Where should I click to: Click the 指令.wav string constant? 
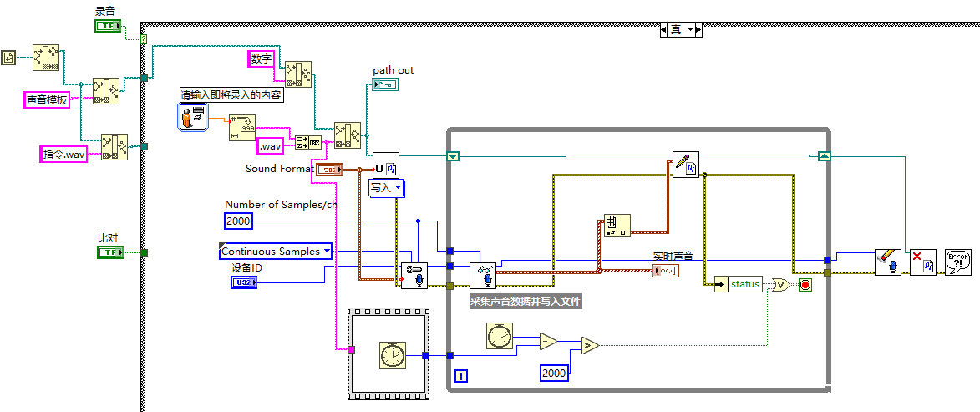tap(63, 154)
